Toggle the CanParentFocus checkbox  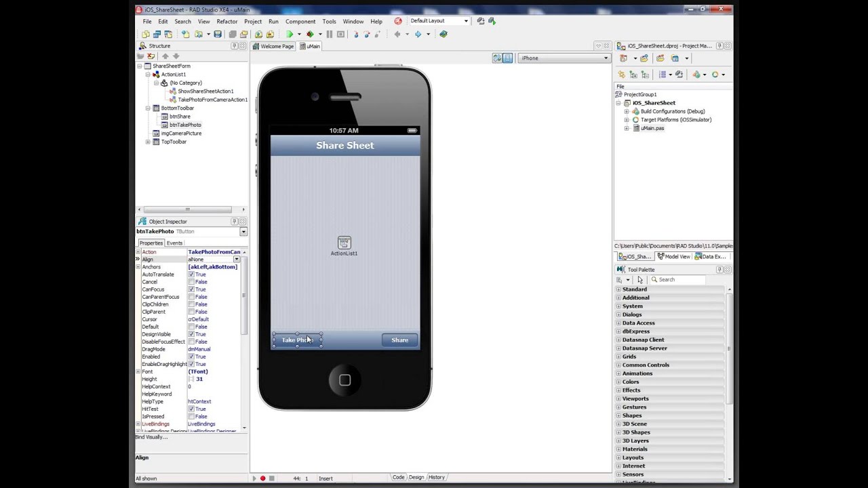tap(191, 297)
